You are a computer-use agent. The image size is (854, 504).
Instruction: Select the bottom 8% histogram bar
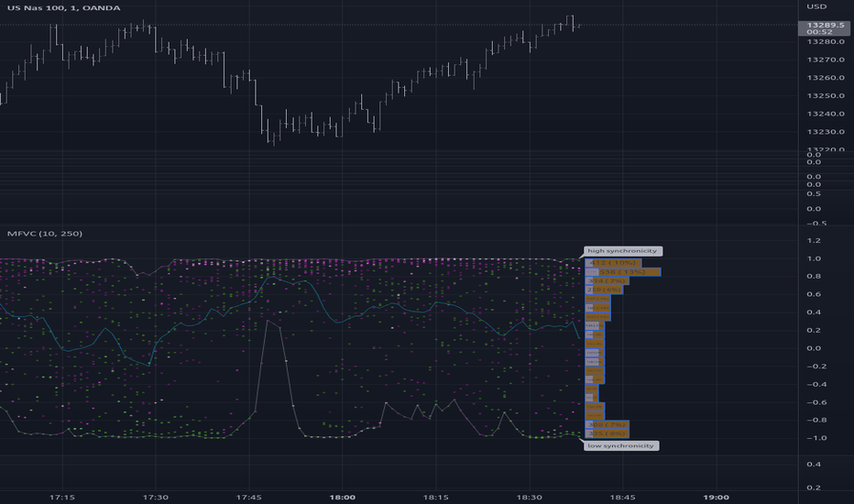pos(607,433)
